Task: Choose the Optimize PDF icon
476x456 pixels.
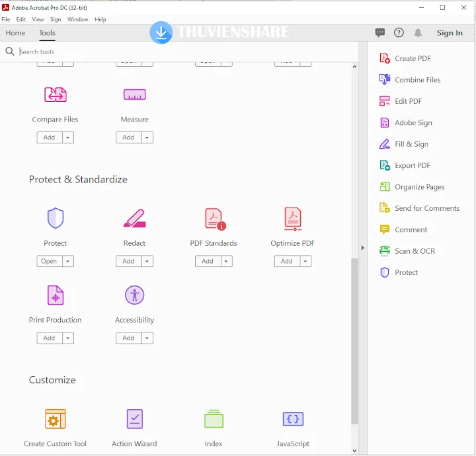Action: click(x=293, y=219)
